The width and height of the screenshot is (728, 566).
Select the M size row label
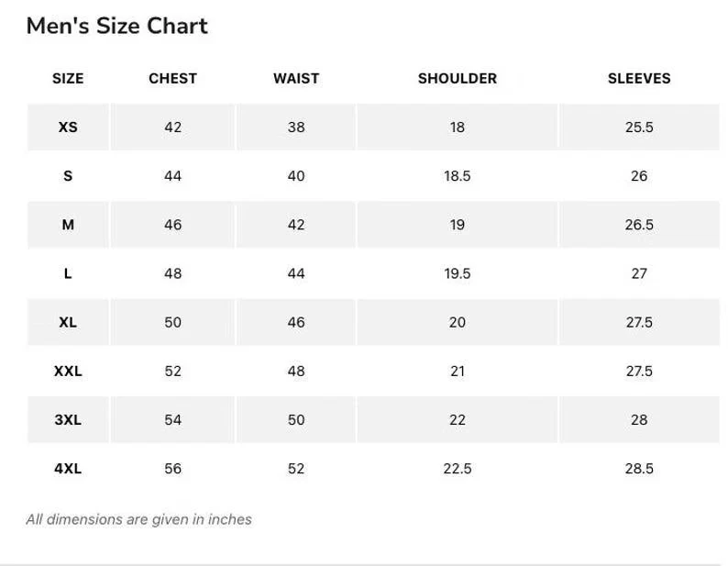pos(68,225)
